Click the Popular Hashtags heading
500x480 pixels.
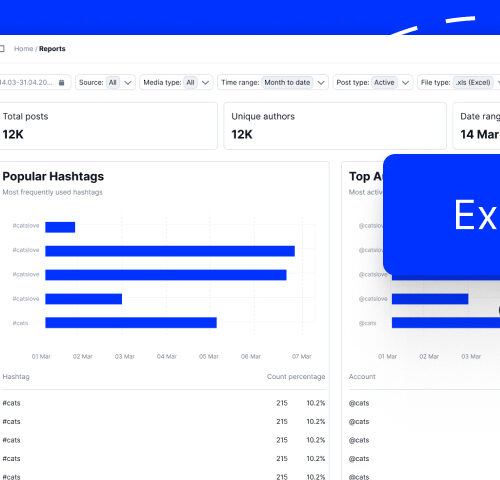coord(53,176)
